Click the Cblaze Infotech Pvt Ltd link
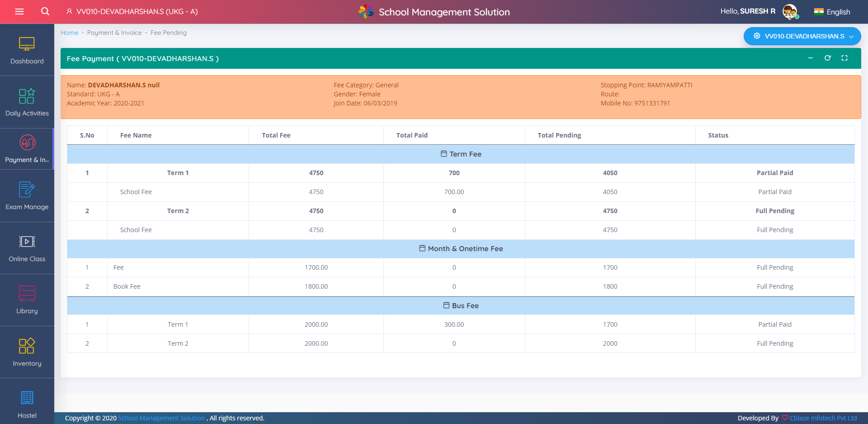The height and width of the screenshot is (424, 868). 823,418
